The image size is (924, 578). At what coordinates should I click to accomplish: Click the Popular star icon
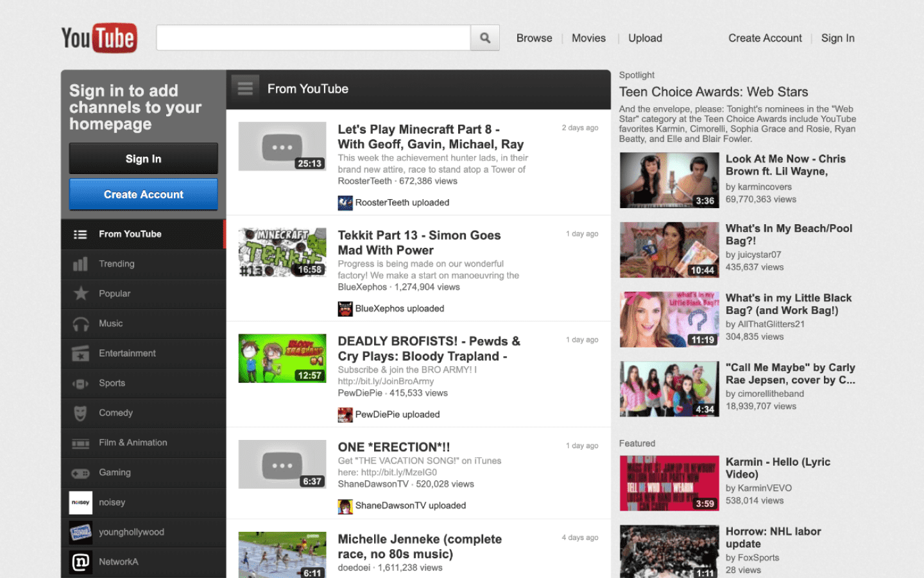[x=81, y=293]
